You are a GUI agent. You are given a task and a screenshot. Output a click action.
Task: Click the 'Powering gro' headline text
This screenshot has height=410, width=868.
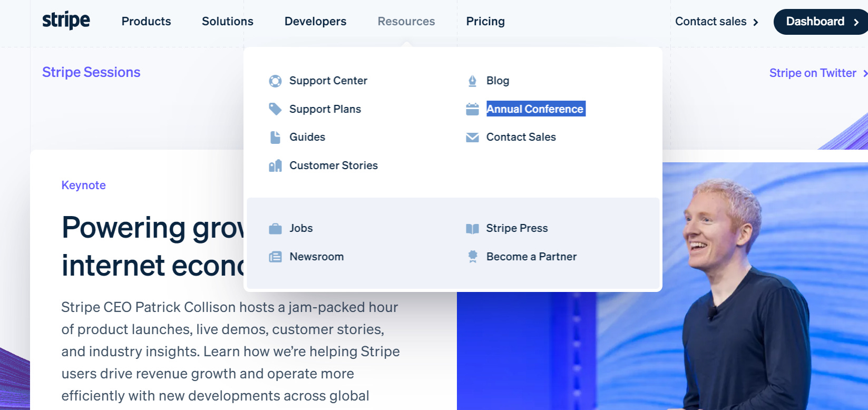click(153, 228)
